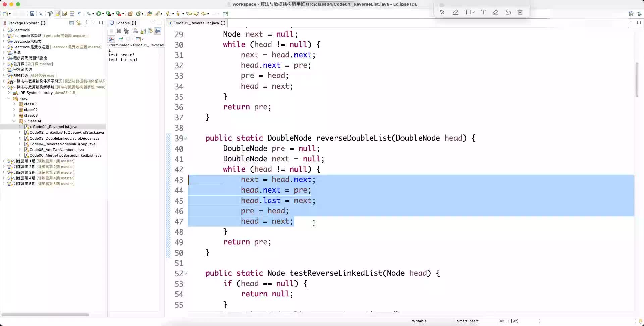Expand the class01 package node
The image size is (644, 326).
(14, 104)
